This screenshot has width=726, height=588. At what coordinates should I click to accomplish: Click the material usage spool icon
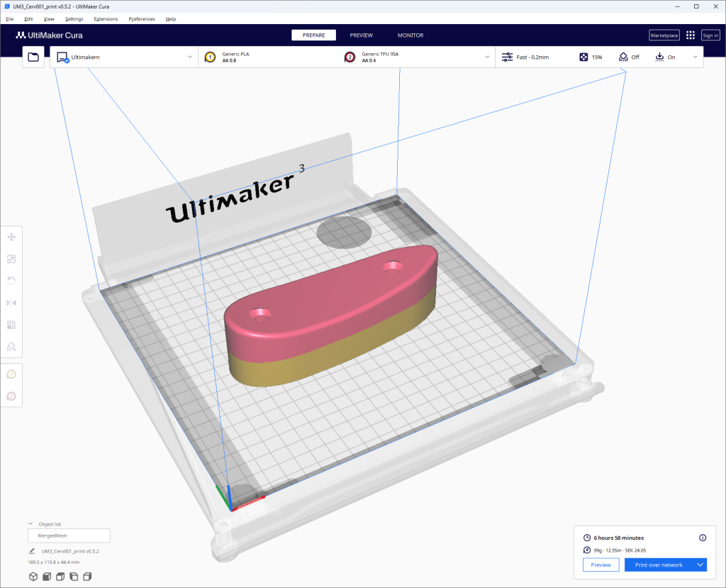point(586,550)
